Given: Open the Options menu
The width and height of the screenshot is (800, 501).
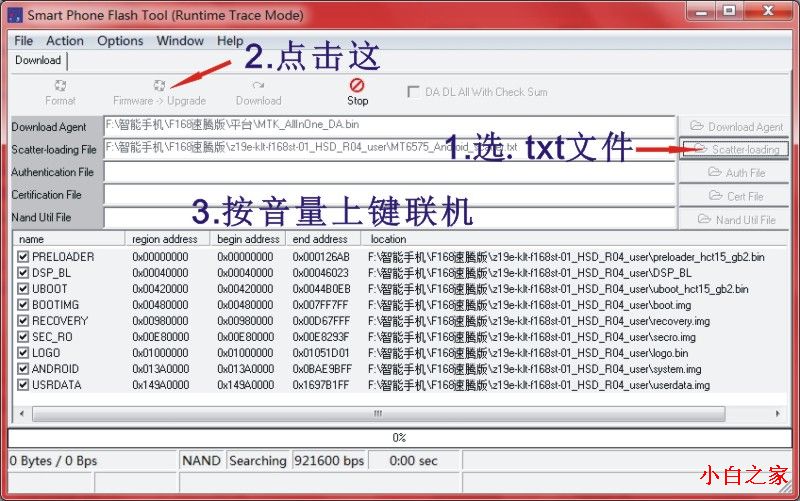Looking at the screenshot, I should pyautogui.click(x=120, y=41).
